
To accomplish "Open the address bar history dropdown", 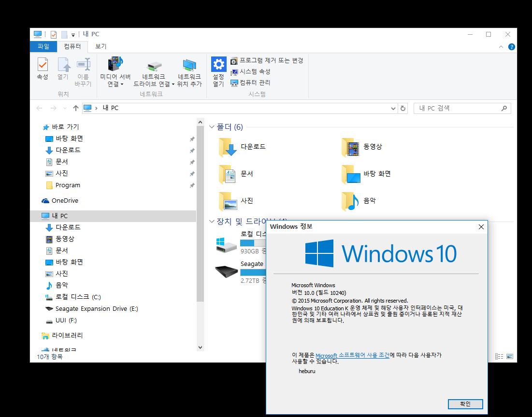I will [393, 109].
